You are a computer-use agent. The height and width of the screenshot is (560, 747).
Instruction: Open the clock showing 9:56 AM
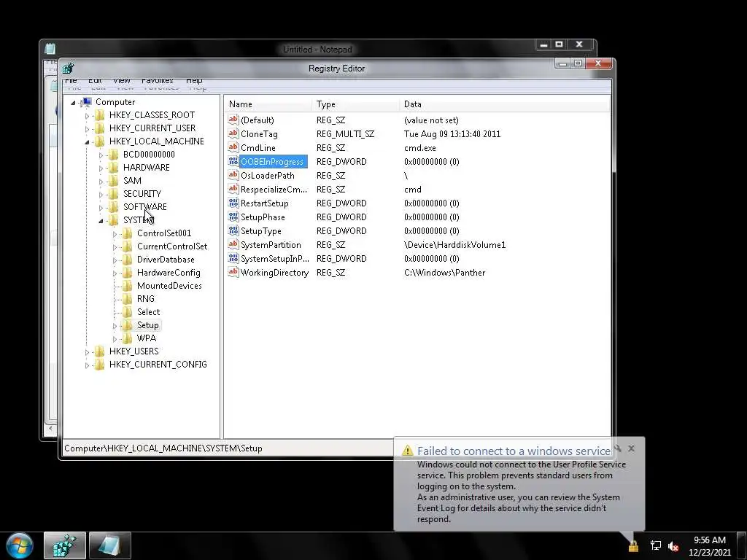tap(709, 545)
